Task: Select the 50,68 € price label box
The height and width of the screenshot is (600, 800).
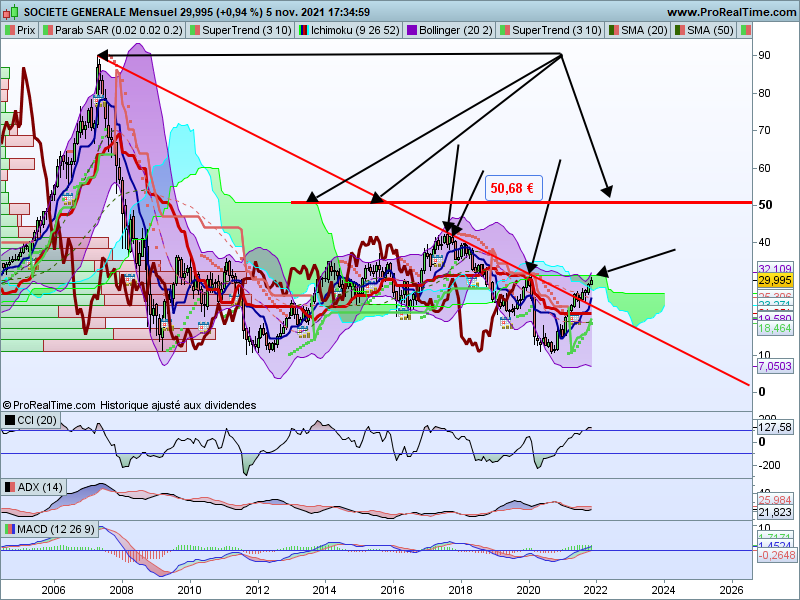Action: point(513,188)
